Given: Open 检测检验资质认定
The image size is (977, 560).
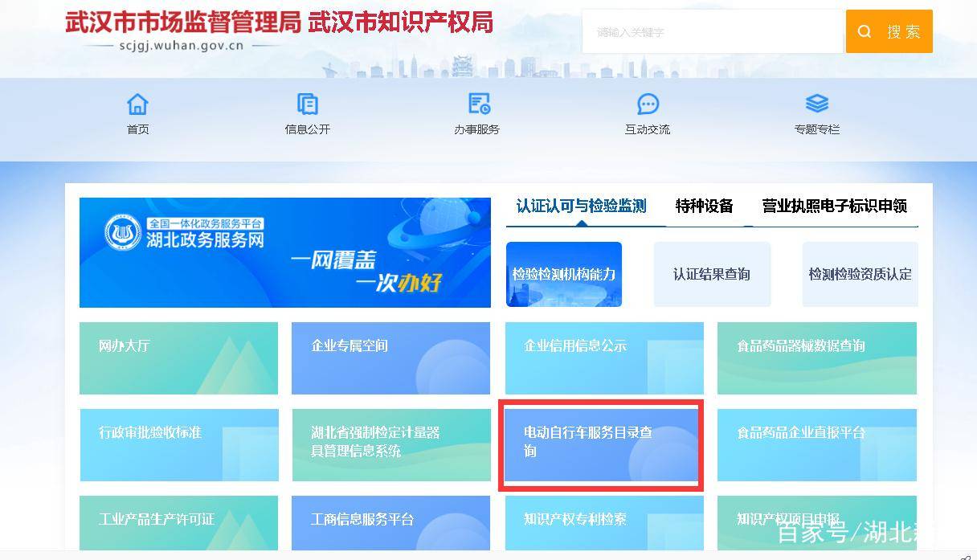Looking at the screenshot, I should (x=860, y=273).
